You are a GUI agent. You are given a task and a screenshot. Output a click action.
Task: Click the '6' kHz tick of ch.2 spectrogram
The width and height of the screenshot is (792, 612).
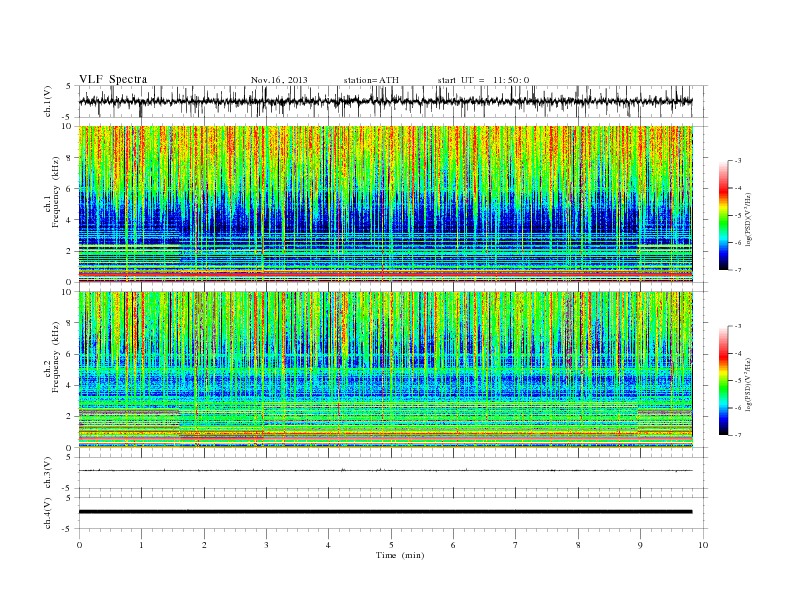(x=70, y=354)
